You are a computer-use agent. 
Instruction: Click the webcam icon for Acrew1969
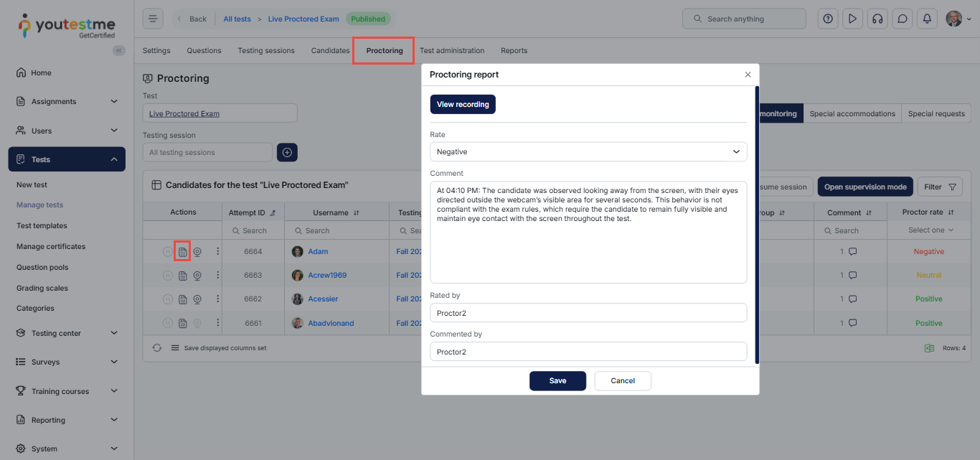(x=197, y=276)
